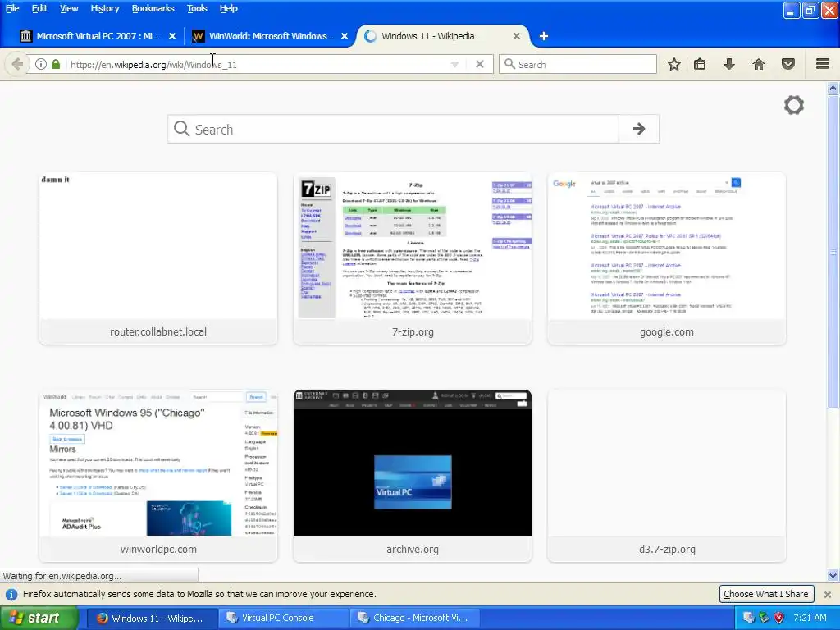The width and height of the screenshot is (840, 630).
Task: Click the Choose What I Share button
Action: click(766, 594)
